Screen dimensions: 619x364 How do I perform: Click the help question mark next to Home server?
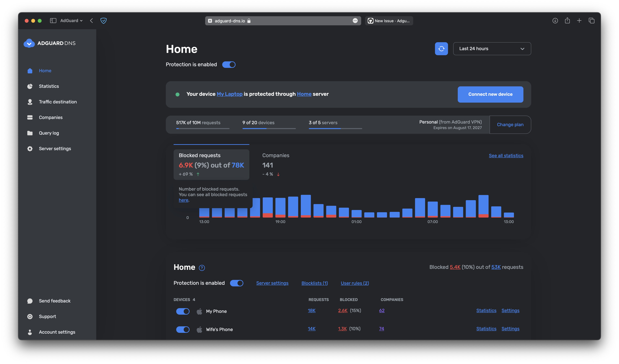coord(202,268)
